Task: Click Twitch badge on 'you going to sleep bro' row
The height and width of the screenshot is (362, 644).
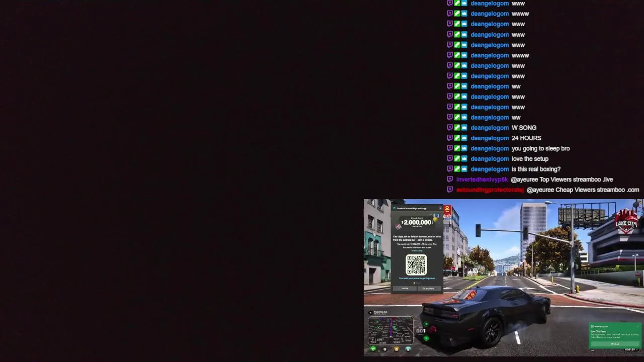Action: click(450, 148)
